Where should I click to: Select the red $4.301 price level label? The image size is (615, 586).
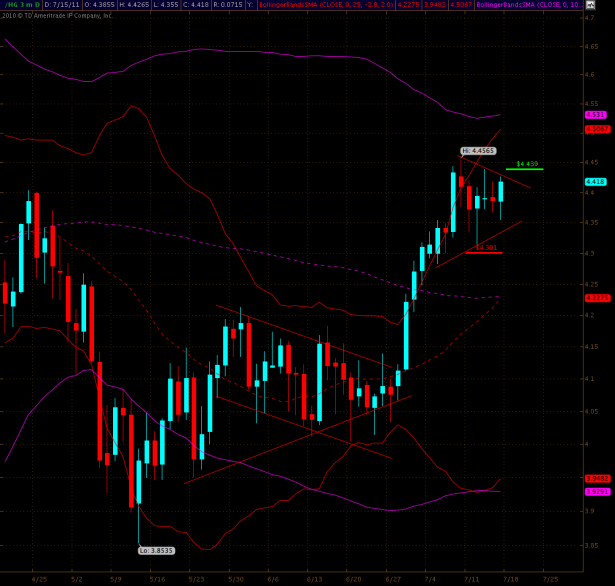point(485,247)
